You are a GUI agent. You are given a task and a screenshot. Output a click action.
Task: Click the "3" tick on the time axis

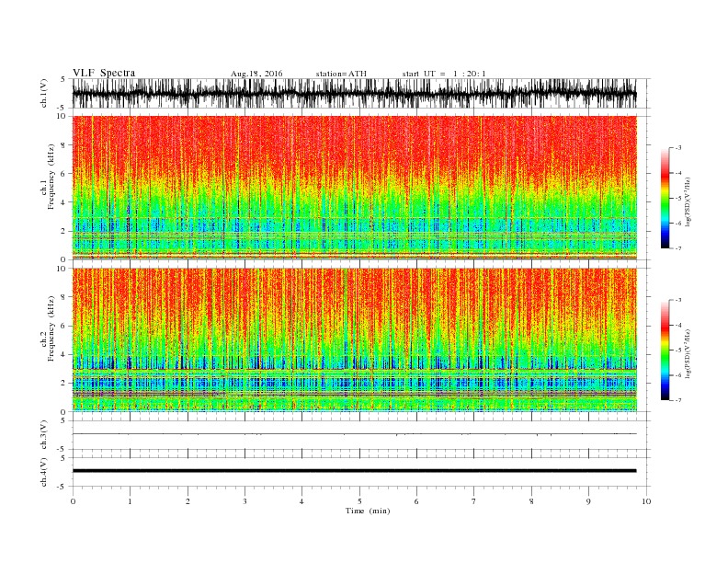[x=245, y=501]
